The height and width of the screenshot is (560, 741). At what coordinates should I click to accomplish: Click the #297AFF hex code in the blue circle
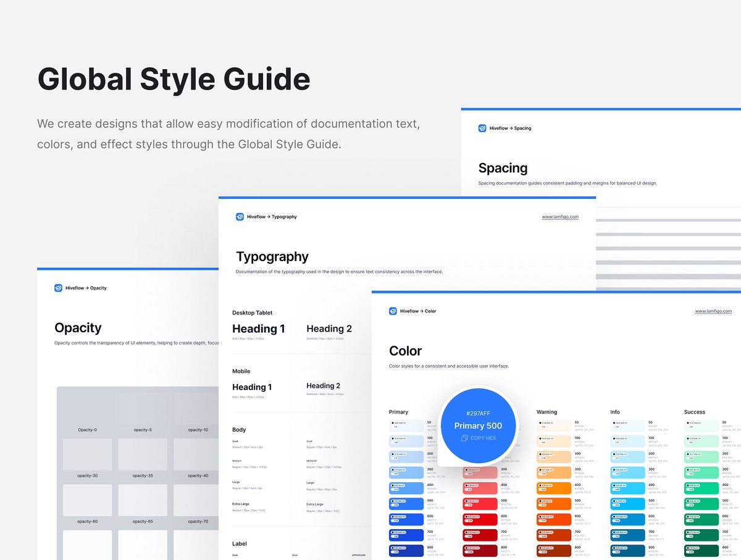coord(478,413)
